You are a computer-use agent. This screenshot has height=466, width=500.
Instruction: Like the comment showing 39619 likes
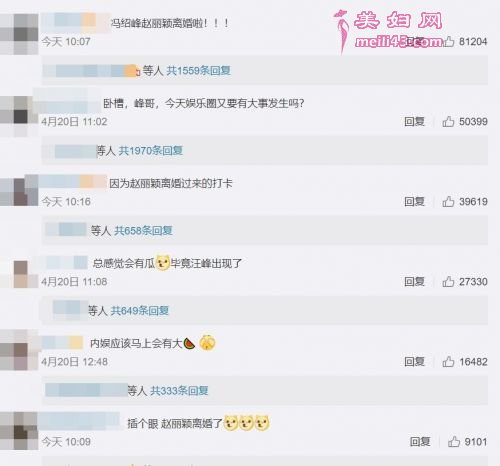click(448, 201)
